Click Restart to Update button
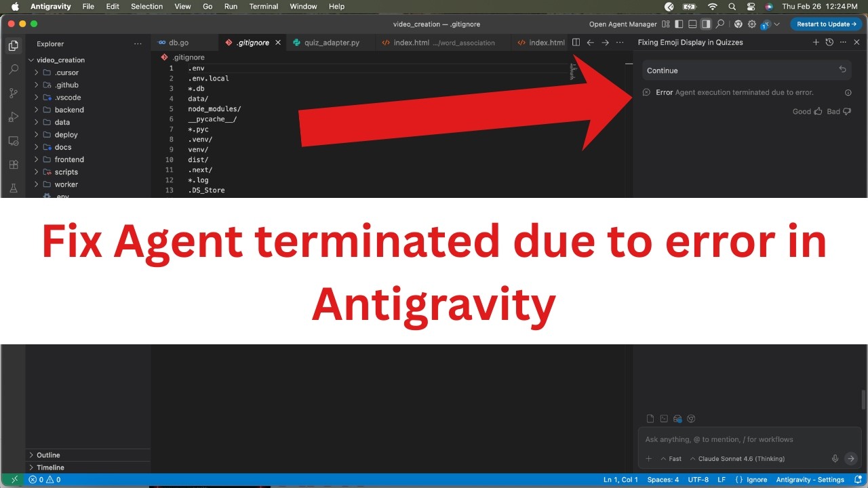Image resolution: width=868 pixels, height=488 pixels. pos(826,24)
